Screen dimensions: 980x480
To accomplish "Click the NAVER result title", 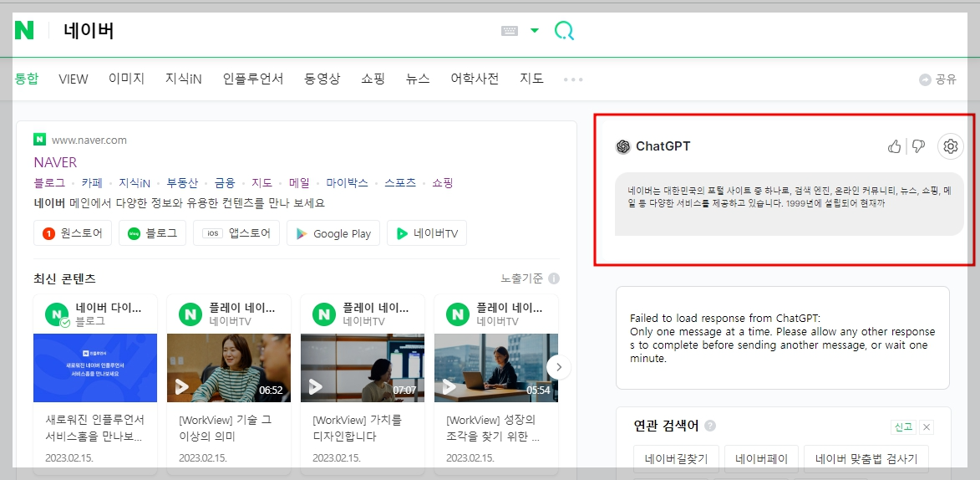I will (56, 163).
